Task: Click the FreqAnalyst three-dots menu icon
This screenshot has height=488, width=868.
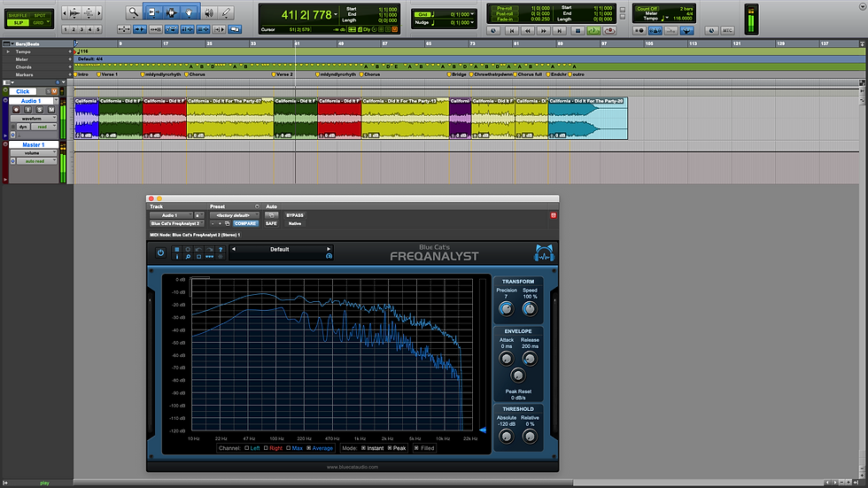Action: pos(209,257)
